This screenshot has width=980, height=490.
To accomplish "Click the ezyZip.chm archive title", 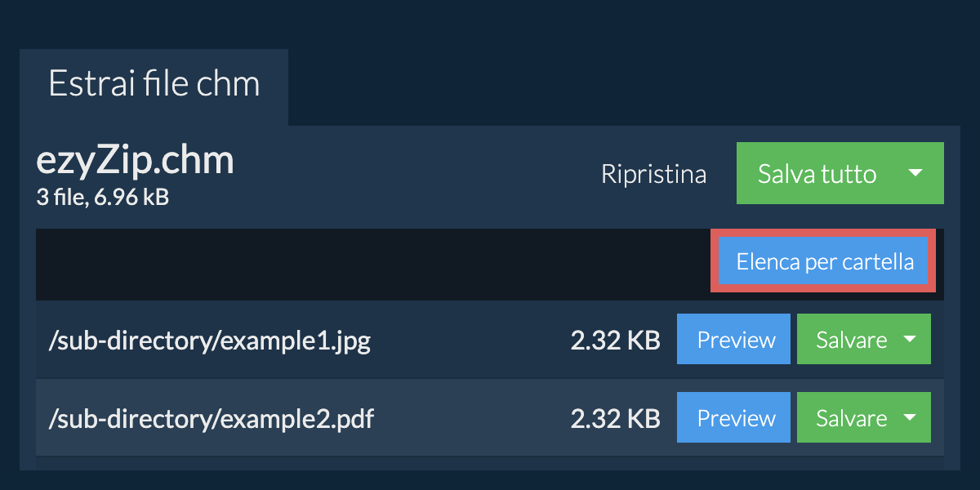I will 136,161.
